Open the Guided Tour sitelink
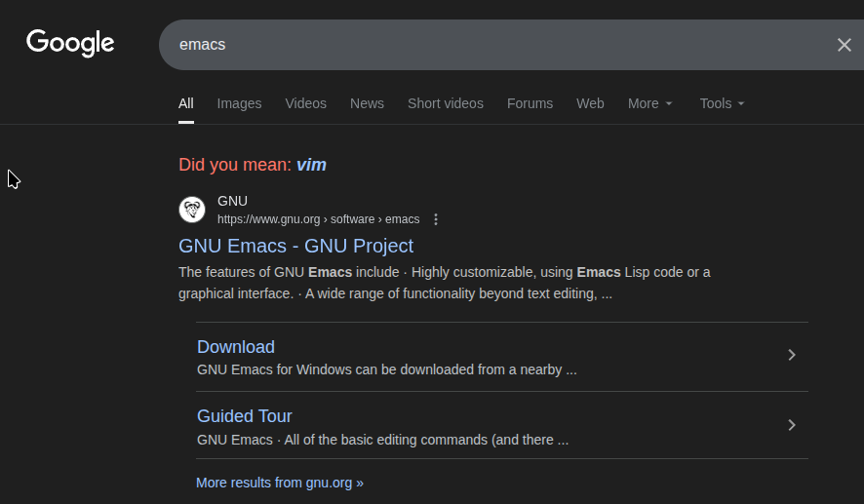This screenshot has height=504, width=864. point(245,416)
